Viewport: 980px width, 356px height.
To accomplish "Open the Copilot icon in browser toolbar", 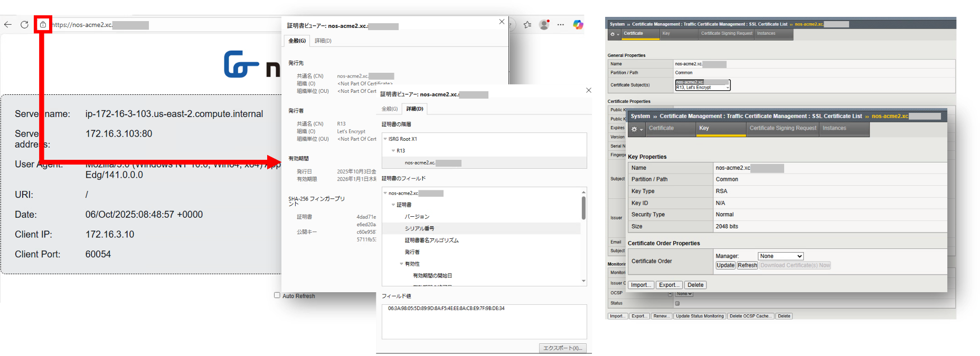I will (x=578, y=25).
